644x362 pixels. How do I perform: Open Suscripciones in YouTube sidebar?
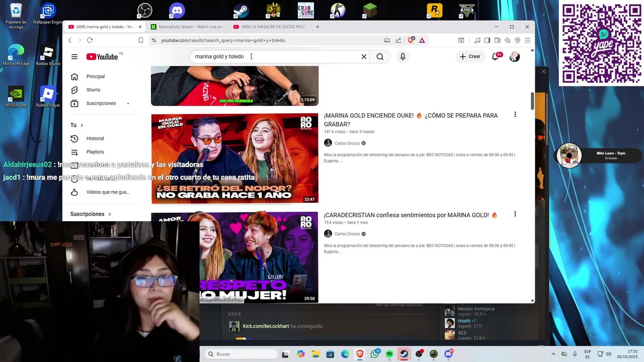tap(101, 103)
